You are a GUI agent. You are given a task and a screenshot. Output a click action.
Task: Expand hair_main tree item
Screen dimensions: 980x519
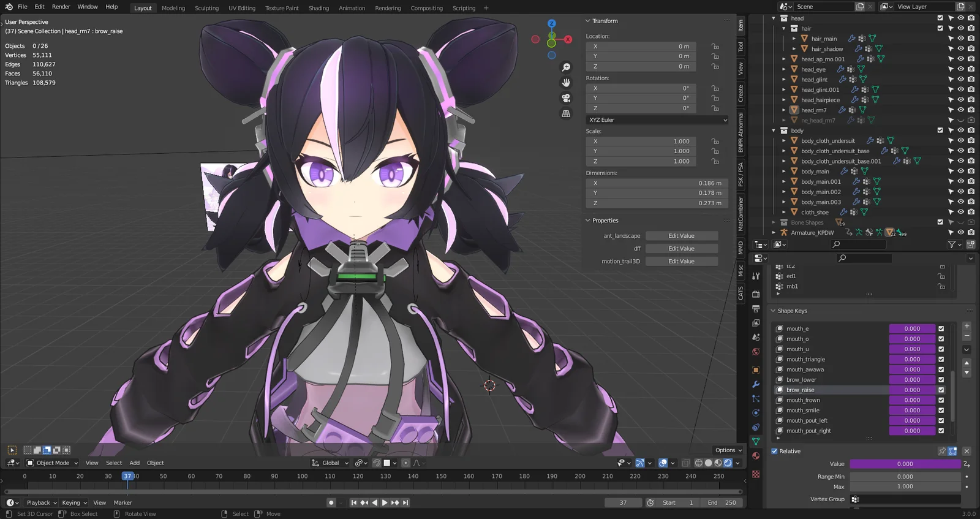point(794,39)
